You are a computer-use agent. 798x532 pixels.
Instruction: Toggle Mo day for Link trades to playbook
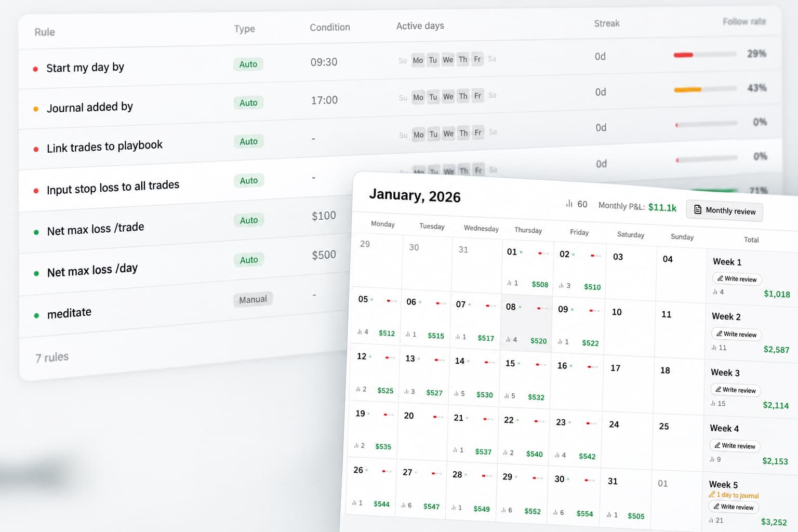pos(418,135)
